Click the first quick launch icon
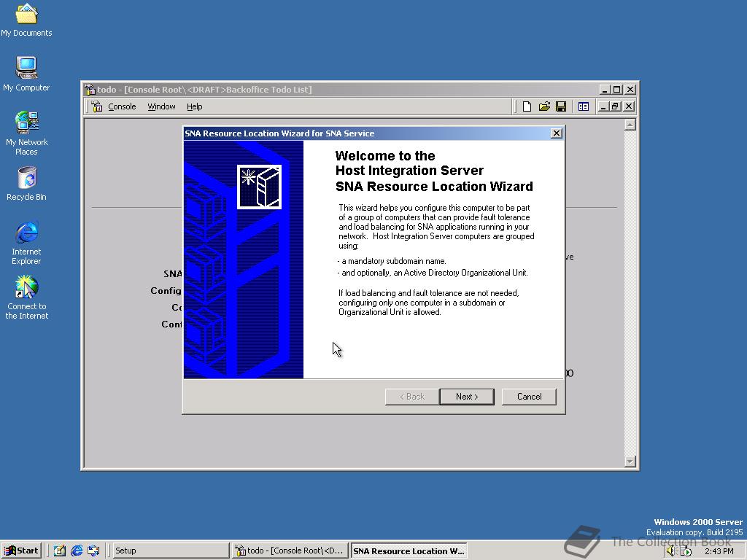 coord(60,551)
